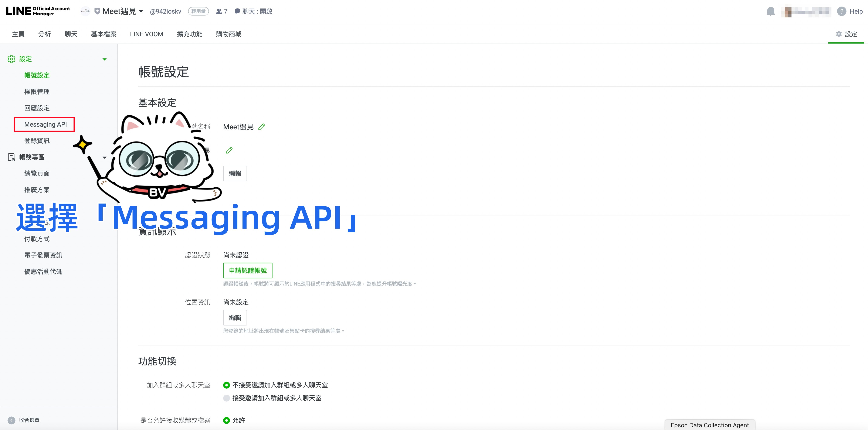Click the Epson Data Collection Agent popup

710,425
